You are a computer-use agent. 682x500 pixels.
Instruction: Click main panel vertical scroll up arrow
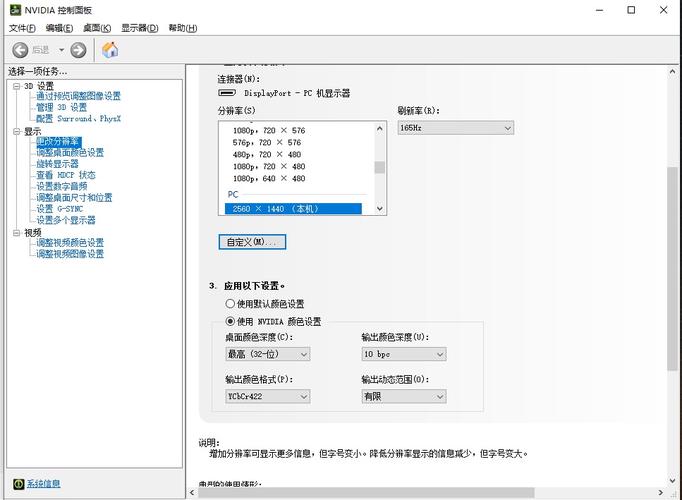tap(672, 71)
